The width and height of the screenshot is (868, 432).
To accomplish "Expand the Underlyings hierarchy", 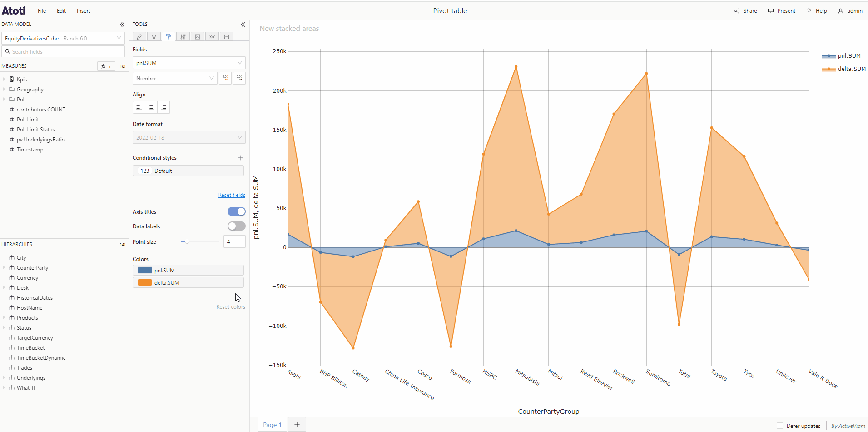I will 4,377.
